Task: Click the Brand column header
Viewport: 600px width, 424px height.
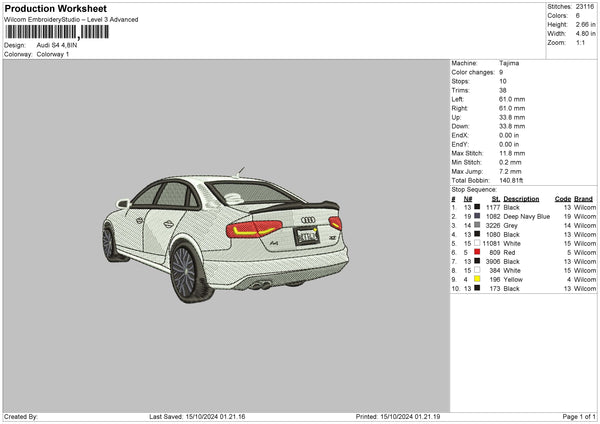Action: 584,199
